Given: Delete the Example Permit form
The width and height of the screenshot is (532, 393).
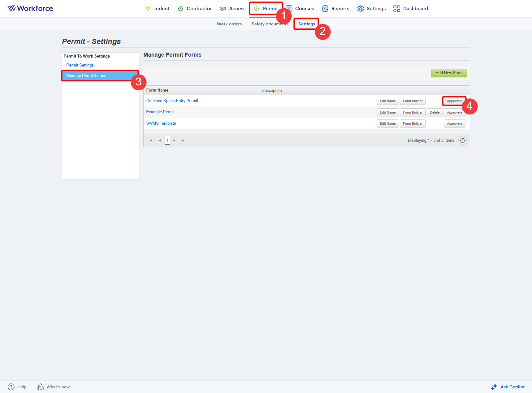Looking at the screenshot, I should pos(435,112).
